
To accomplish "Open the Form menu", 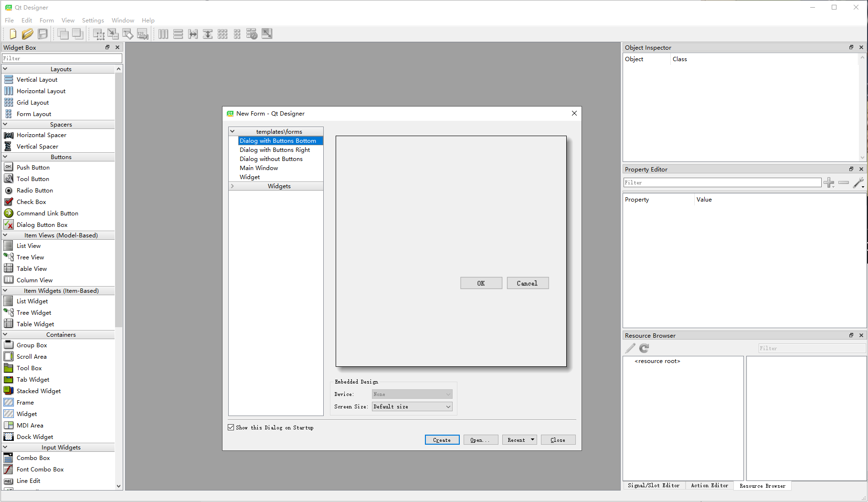I will pyautogui.click(x=47, y=20).
